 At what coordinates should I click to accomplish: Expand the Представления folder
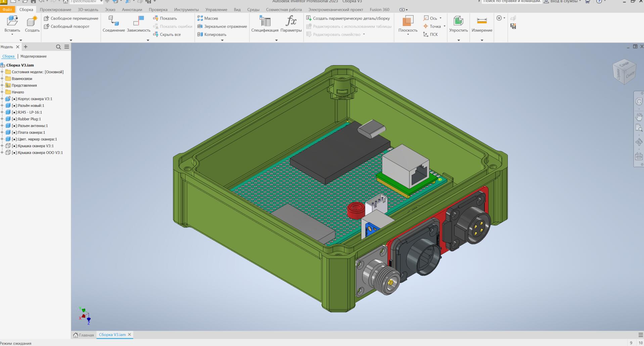click(x=2, y=85)
